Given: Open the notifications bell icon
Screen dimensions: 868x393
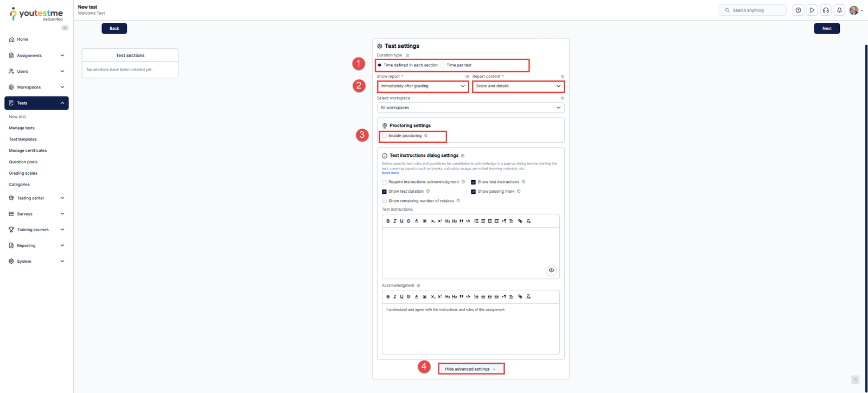Looking at the screenshot, I should pos(839,10).
